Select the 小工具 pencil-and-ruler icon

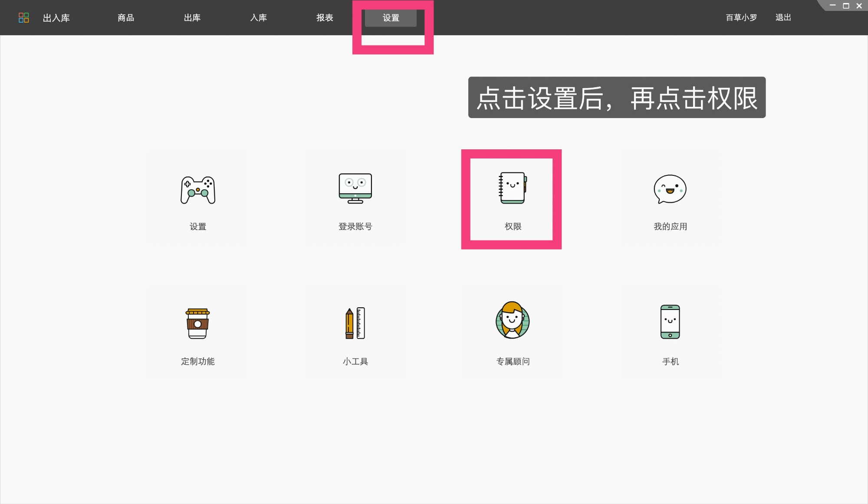[355, 323]
